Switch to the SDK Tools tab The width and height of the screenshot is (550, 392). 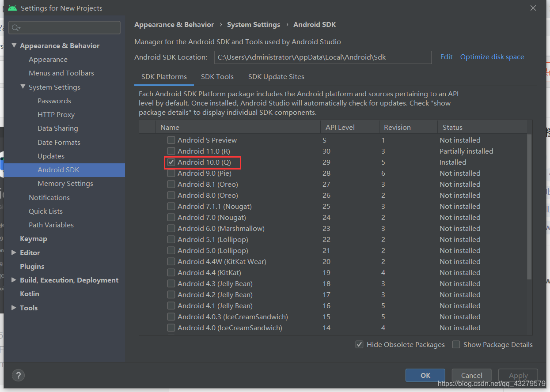click(217, 76)
